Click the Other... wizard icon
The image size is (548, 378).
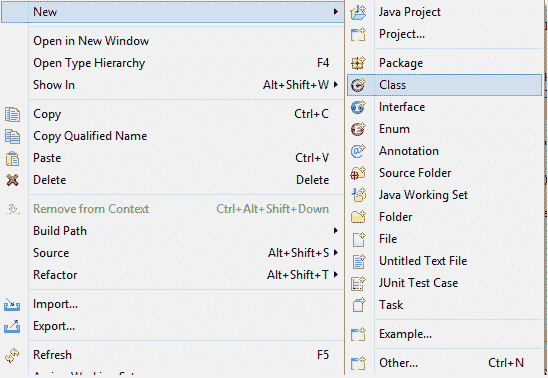(x=358, y=363)
